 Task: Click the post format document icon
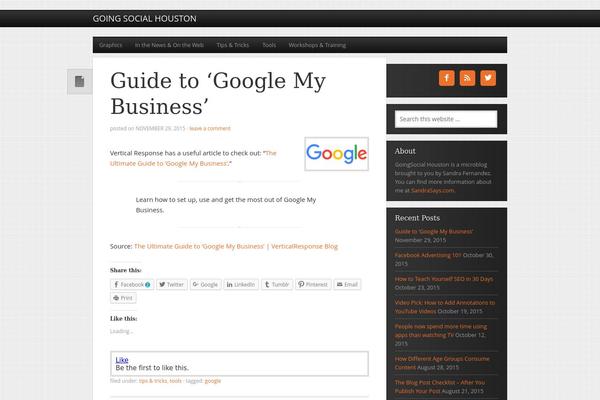(80, 82)
